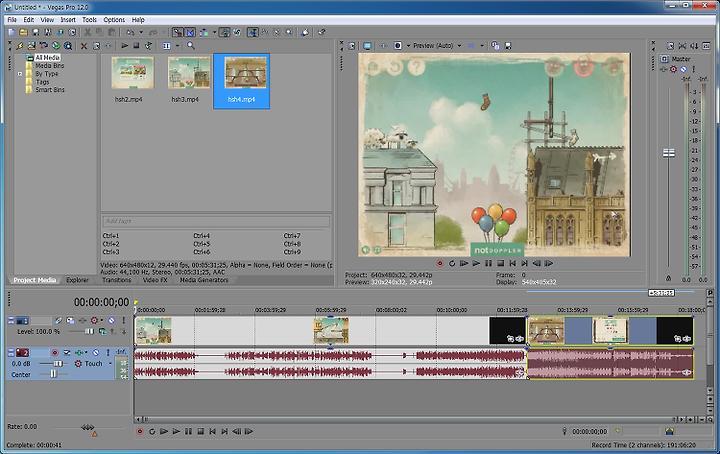Toggle Auto Preview in Project Media
The height and width of the screenshot is (454, 720).
click(148, 45)
